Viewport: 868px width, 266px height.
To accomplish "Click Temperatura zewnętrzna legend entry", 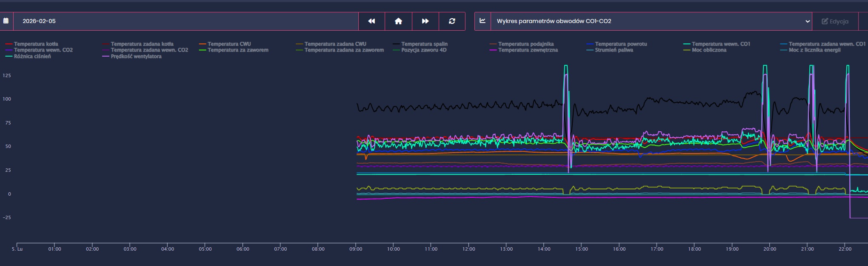I will tap(528, 50).
